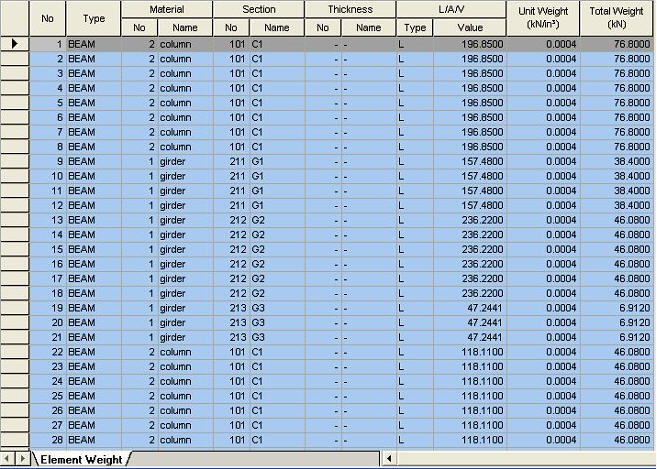Sort by the Total Weight column header
The image size is (657, 469).
pyautogui.click(x=617, y=19)
